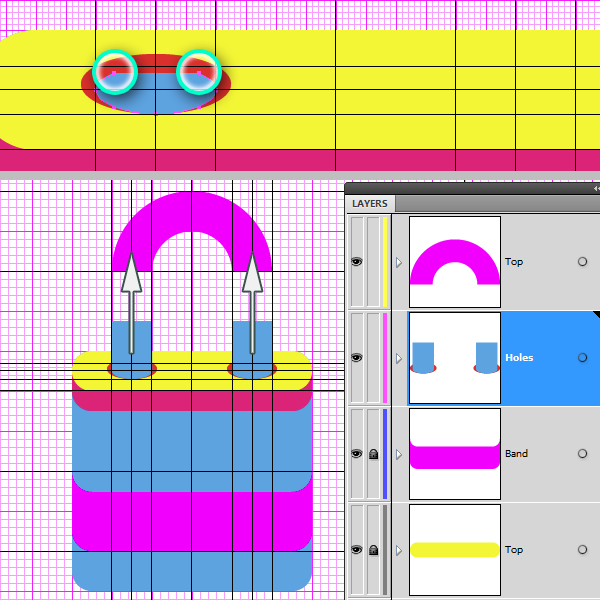Lock the arch Top layer via empty lock box
600x600 pixels.
point(373,262)
